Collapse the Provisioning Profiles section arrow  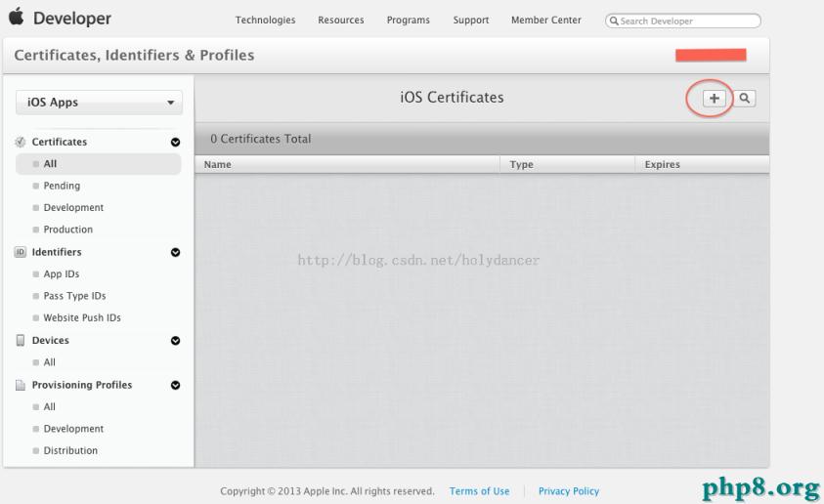pos(176,386)
